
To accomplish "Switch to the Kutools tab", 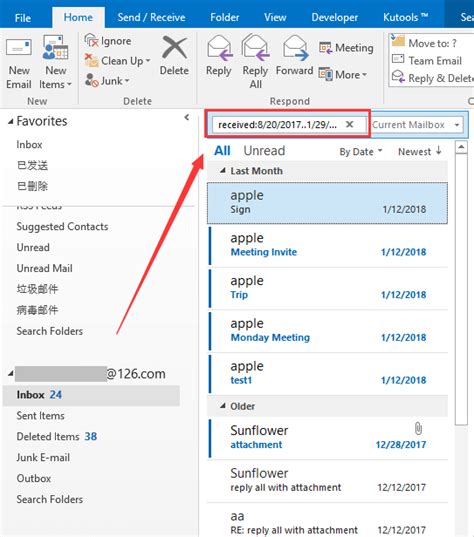I will 406,17.
